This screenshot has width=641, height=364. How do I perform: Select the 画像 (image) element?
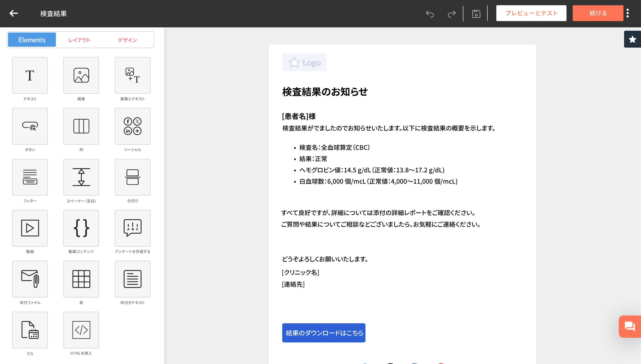point(81,75)
